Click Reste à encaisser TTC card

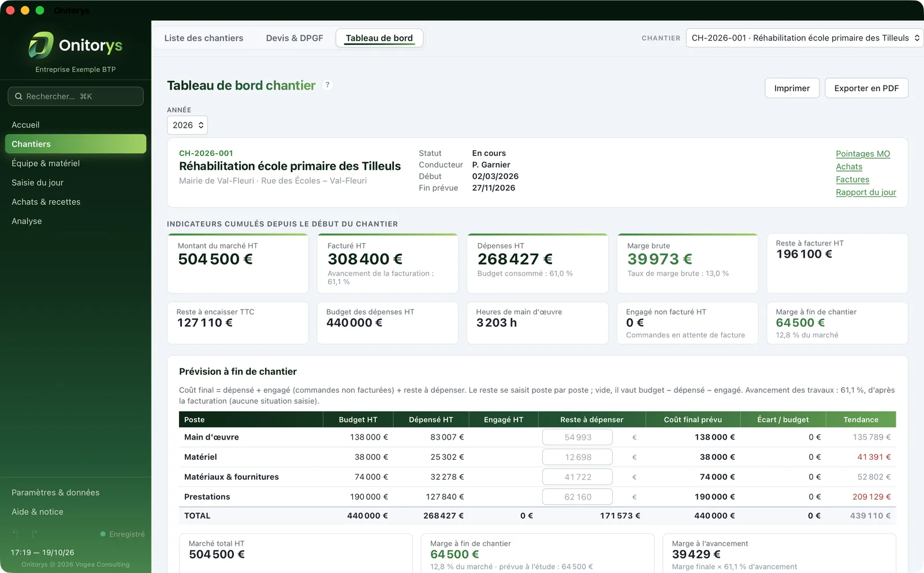pyautogui.click(x=238, y=323)
